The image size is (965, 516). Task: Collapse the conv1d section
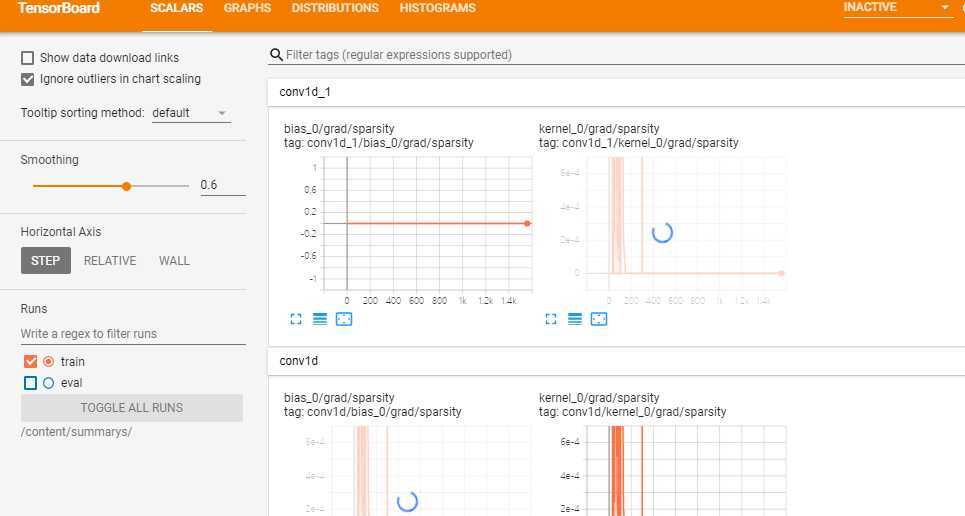click(x=616, y=361)
